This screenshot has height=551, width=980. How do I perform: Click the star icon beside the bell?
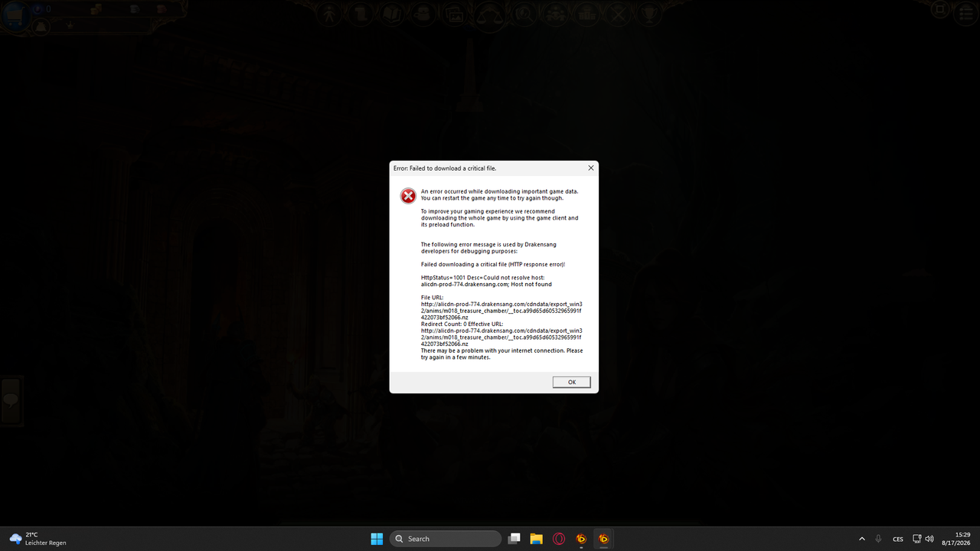70,26
